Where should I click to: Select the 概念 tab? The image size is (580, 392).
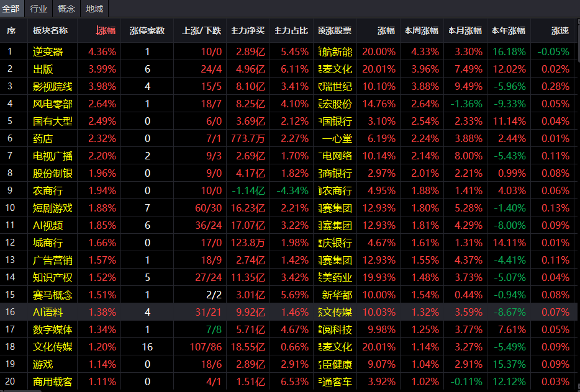pyautogui.click(x=66, y=9)
